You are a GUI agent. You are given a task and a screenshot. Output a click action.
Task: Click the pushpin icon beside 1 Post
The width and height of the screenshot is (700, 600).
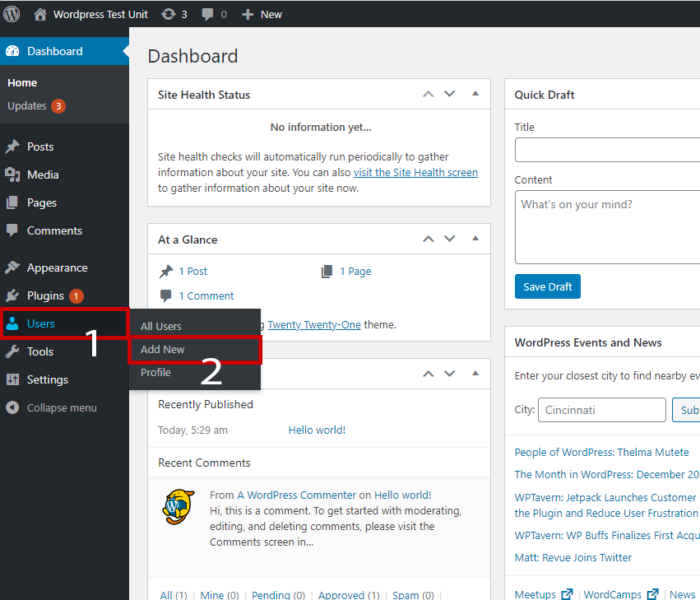tap(166, 271)
